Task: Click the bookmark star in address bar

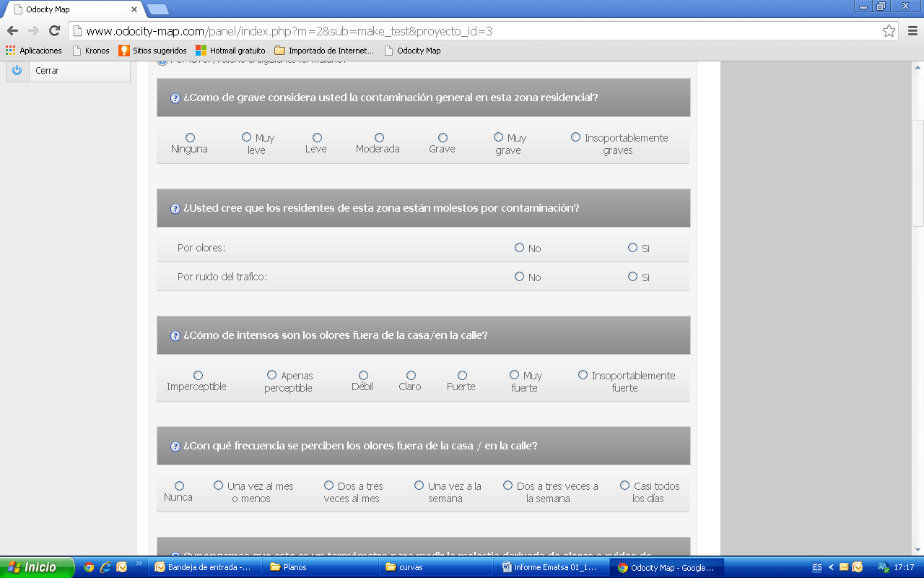Action: point(889,31)
